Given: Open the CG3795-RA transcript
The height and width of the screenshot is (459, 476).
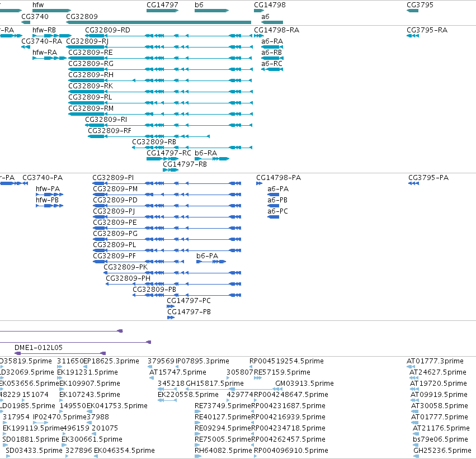Looking at the screenshot, I should coord(427,30).
